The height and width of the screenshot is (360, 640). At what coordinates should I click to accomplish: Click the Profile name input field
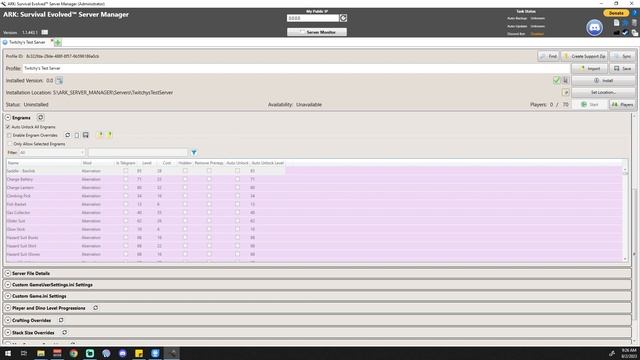[296, 69]
